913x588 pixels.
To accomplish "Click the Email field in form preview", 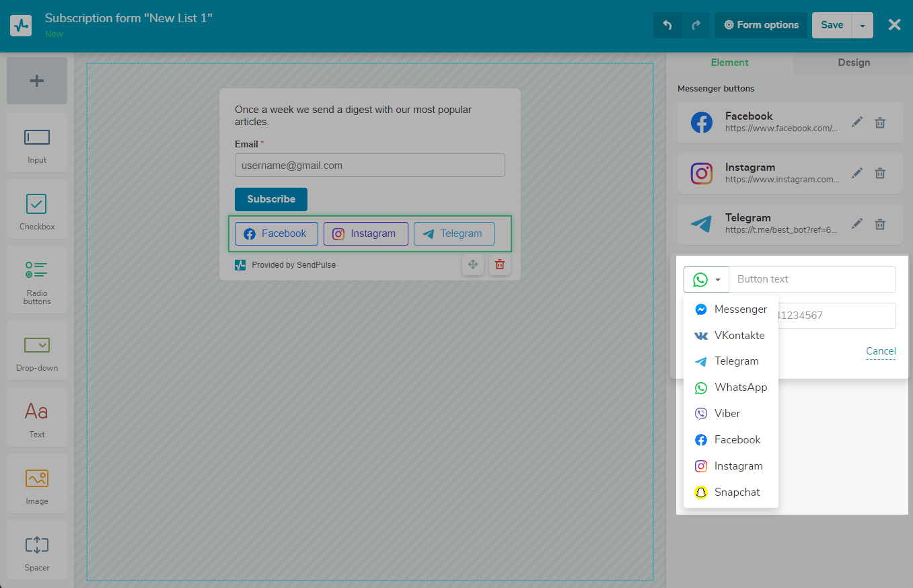I will [x=369, y=166].
